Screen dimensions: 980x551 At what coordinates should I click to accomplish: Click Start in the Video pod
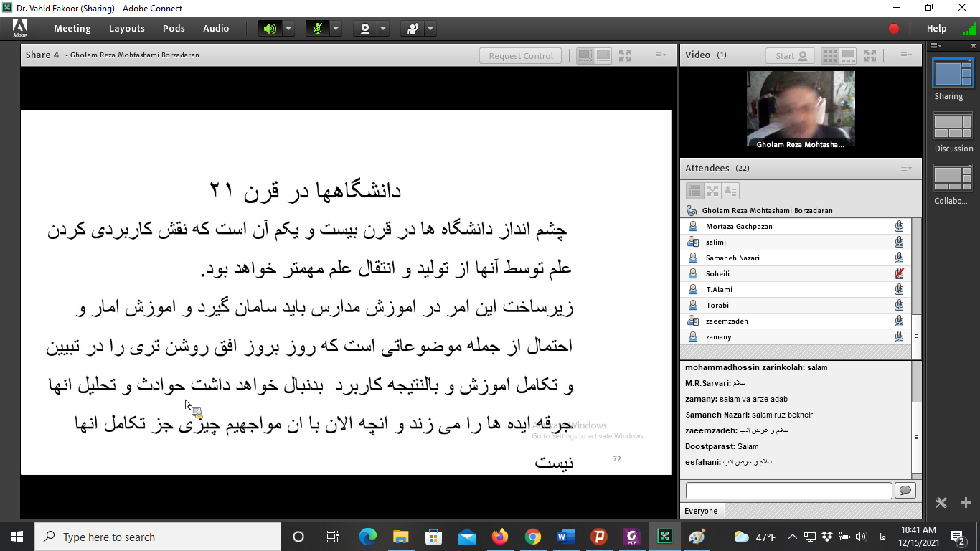(788, 55)
